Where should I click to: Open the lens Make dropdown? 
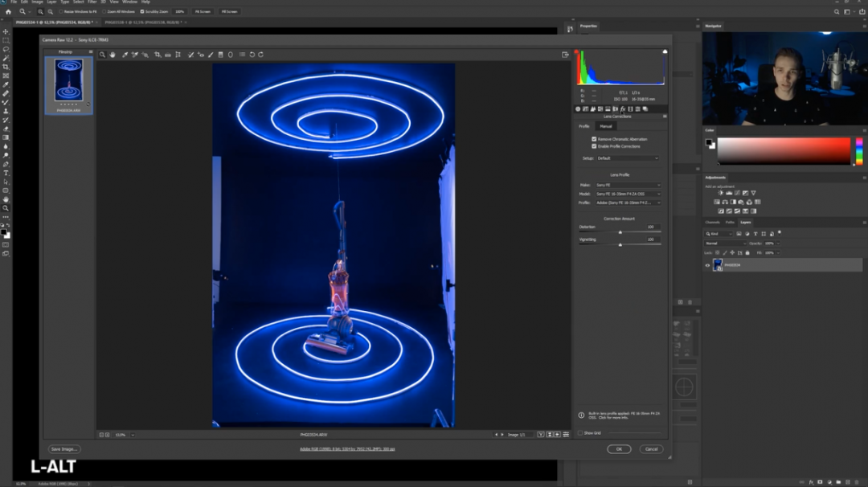[628, 185]
